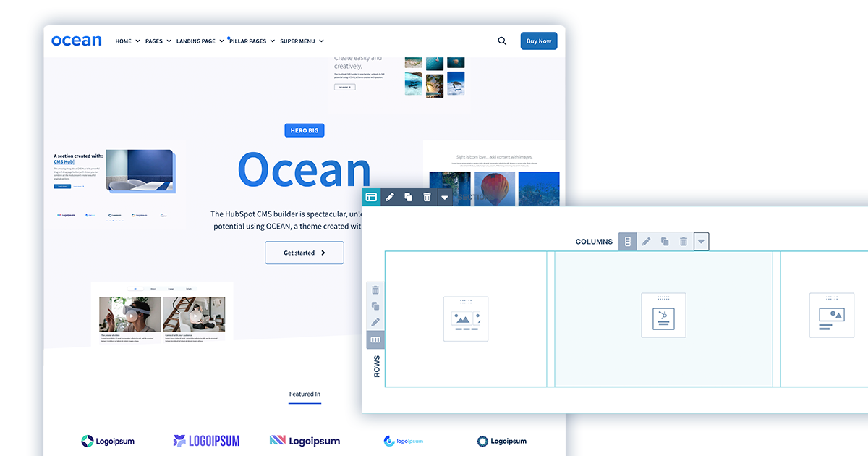Click the Get started button

(305, 253)
